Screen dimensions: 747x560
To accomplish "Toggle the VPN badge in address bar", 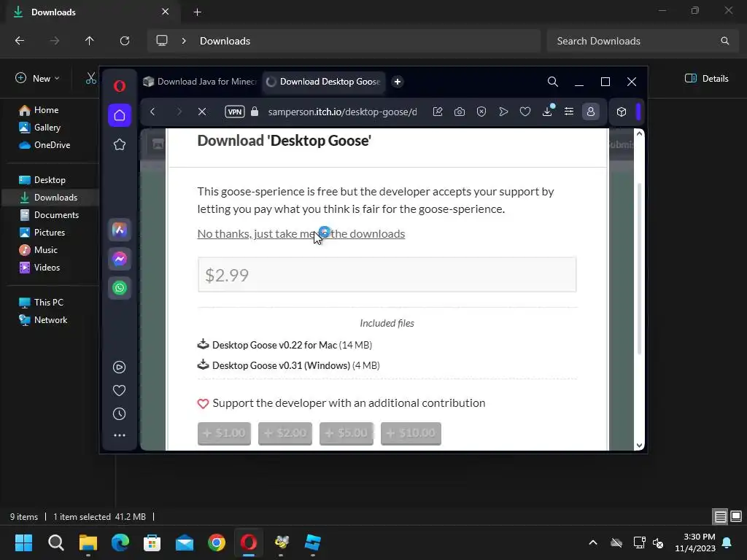I will point(235,112).
